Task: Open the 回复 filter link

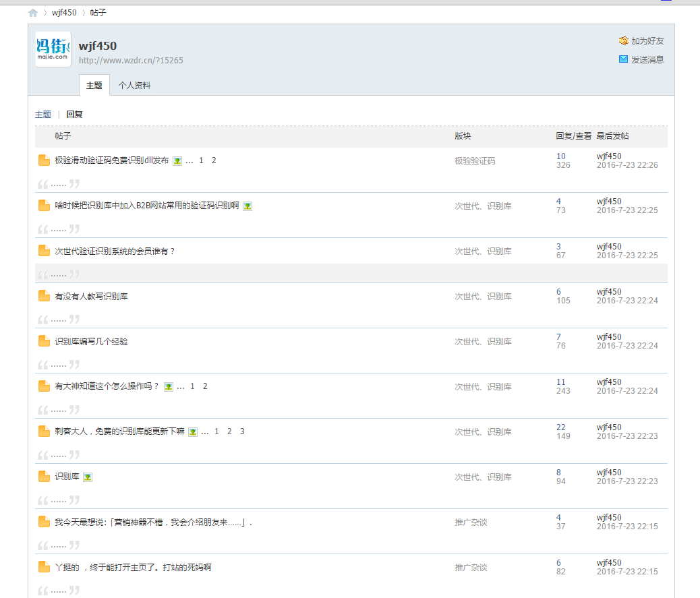Action: pyautogui.click(x=74, y=115)
